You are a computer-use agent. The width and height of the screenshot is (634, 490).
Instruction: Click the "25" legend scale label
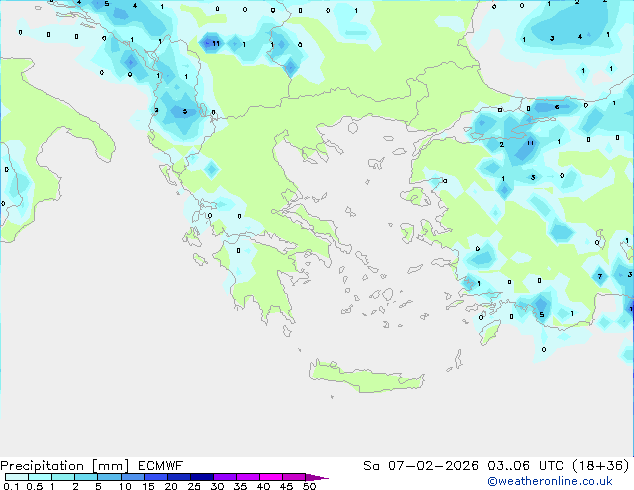click(194, 486)
